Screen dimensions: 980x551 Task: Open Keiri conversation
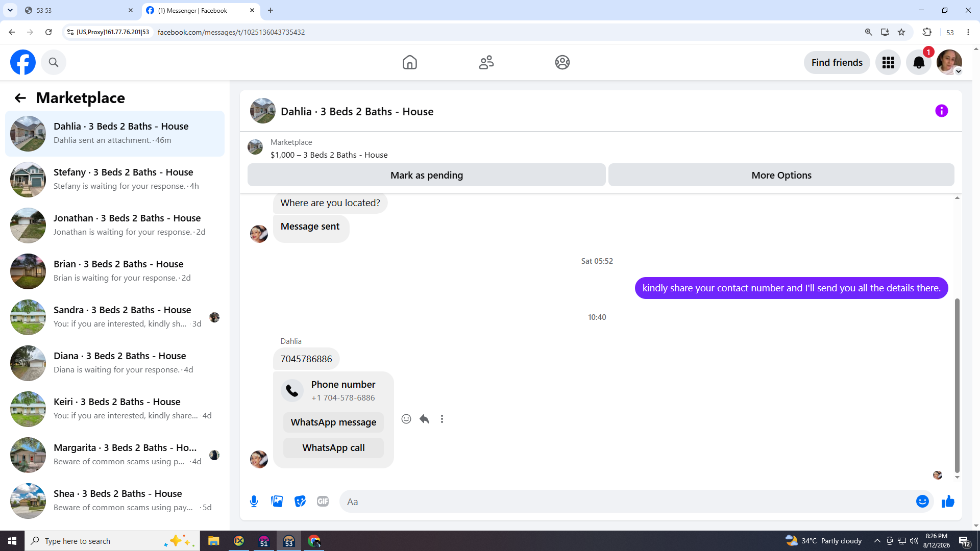(x=115, y=409)
